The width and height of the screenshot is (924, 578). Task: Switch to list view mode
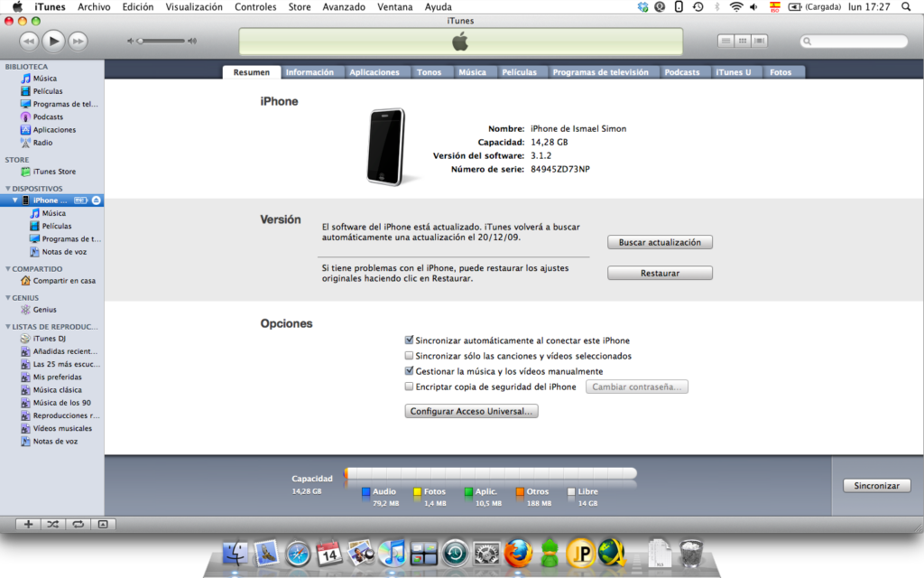pos(726,41)
